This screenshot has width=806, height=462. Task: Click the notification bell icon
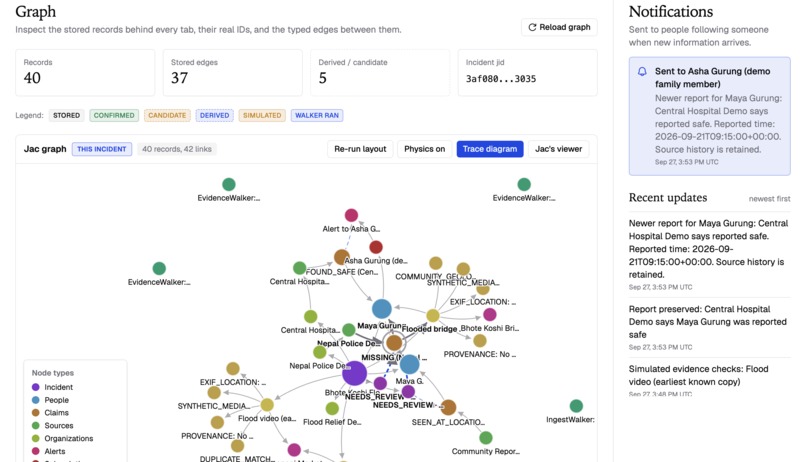642,71
